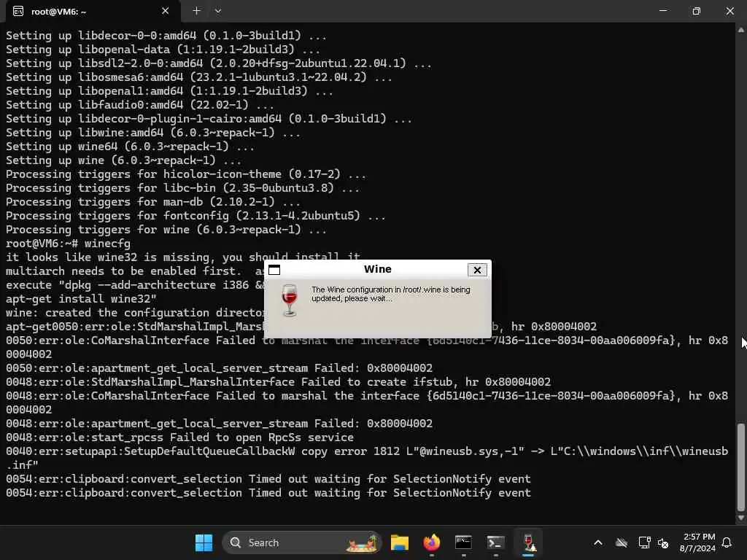Close the terminal window
This screenshot has width=747, height=560.
[x=729, y=11]
